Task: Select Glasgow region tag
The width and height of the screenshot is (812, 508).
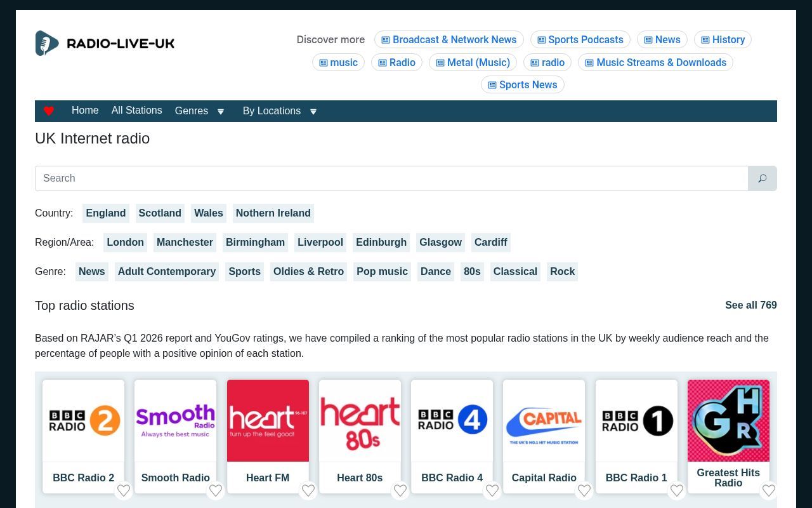Action: pyautogui.click(x=441, y=243)
